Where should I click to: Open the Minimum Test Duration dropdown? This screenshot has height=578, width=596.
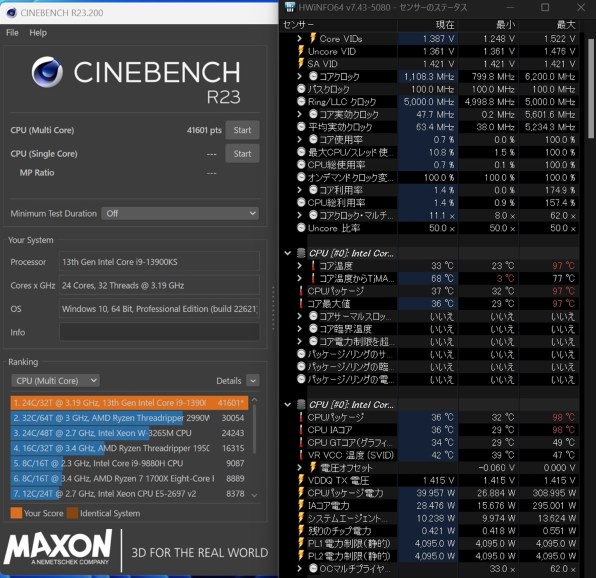tap(180, 214)
